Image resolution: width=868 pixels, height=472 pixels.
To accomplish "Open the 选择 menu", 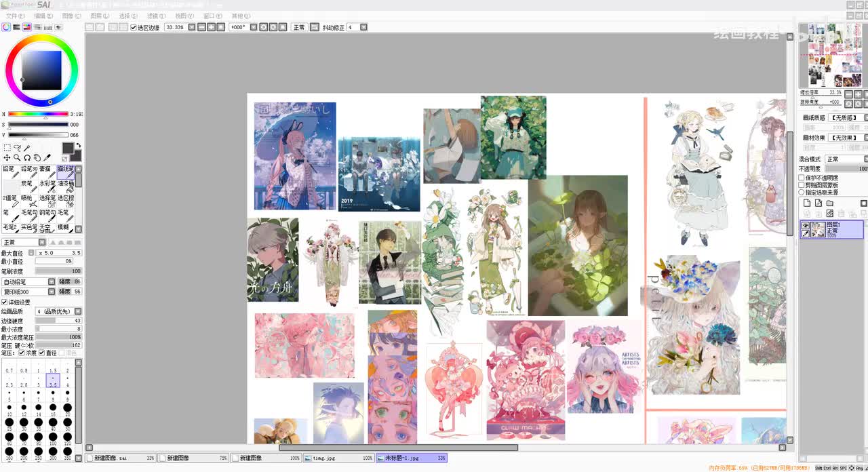I will (128, 16).
